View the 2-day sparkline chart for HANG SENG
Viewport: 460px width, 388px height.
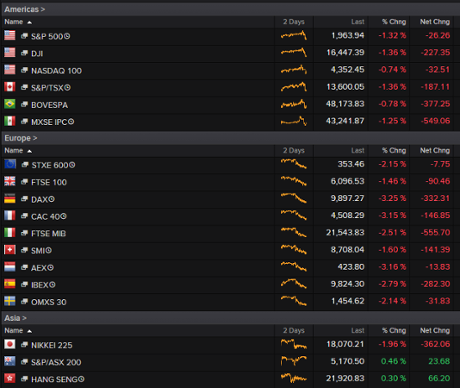pos(294,378)
